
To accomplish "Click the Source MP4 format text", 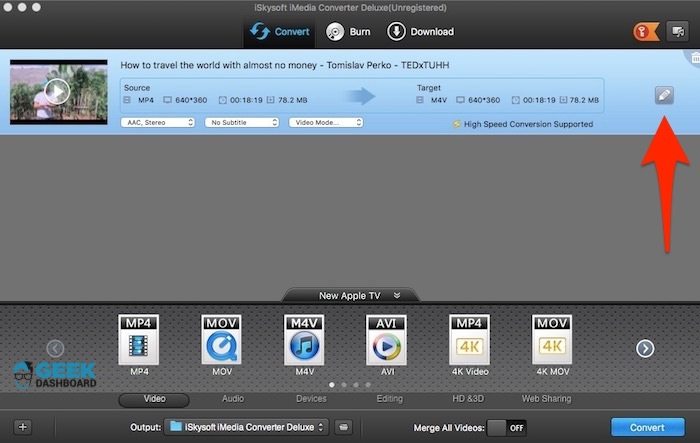I will 146,100.
